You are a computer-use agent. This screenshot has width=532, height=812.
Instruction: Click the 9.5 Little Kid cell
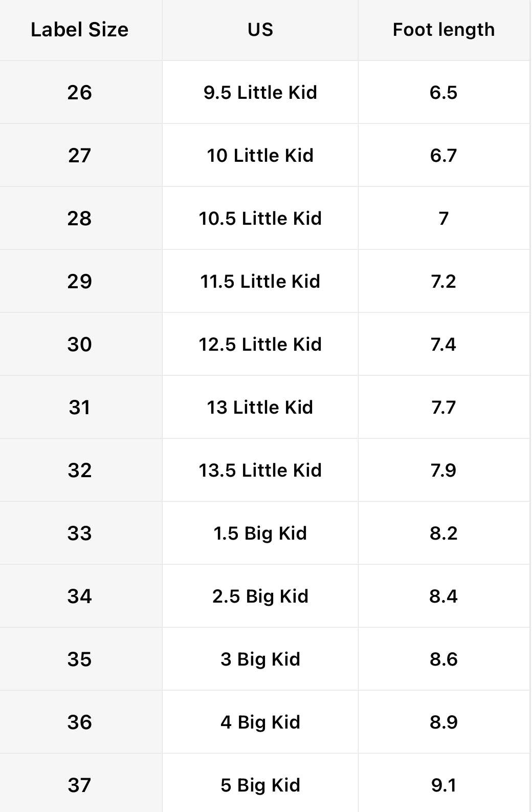260,93
